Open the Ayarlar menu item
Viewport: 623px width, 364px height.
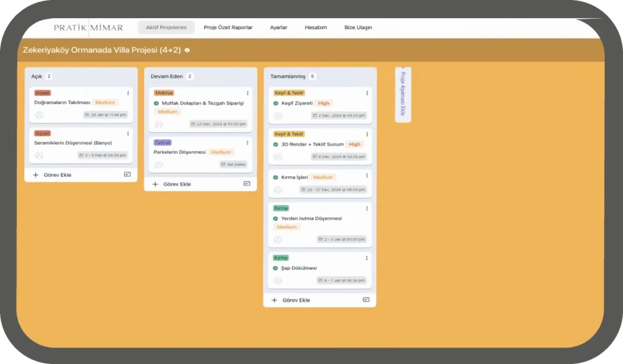tap(279, 27)
